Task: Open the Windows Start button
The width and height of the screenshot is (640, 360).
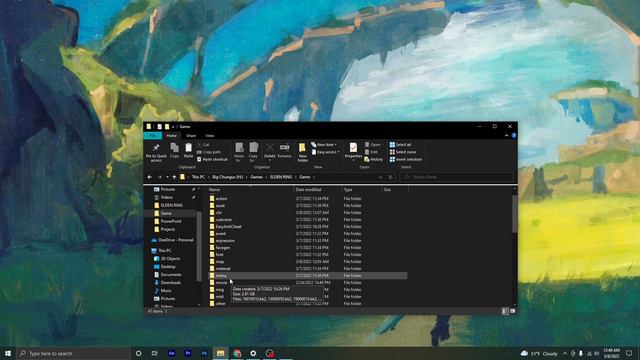Action: [8, 353]
